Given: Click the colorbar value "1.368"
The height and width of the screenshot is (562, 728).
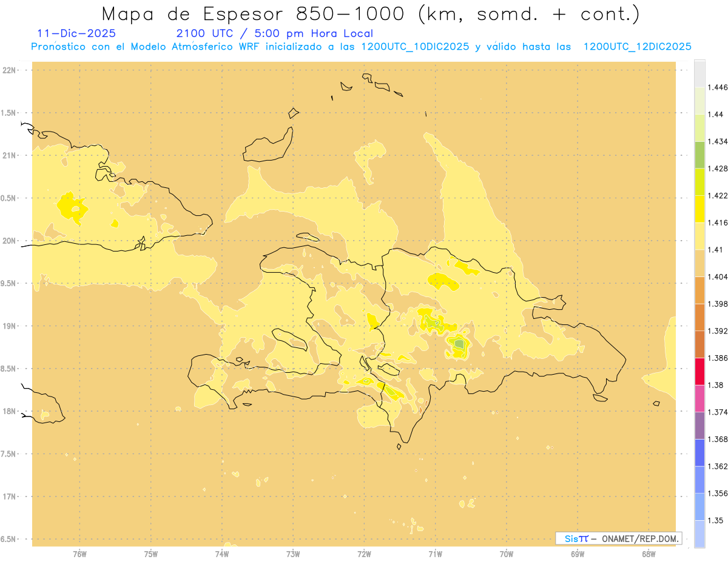Looking at the screenshot, I should pos(718,439).
